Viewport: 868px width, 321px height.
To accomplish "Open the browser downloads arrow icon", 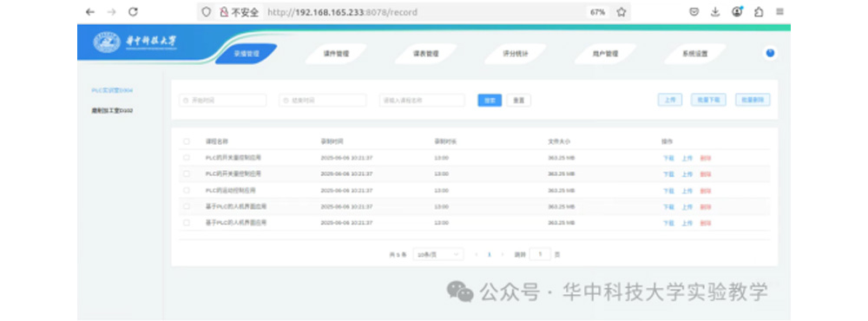I will coord(715,11).
